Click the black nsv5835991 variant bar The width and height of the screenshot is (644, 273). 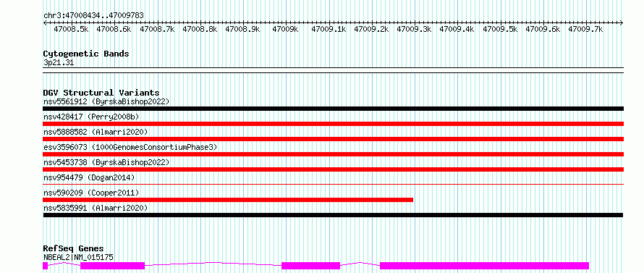point(333,215)
